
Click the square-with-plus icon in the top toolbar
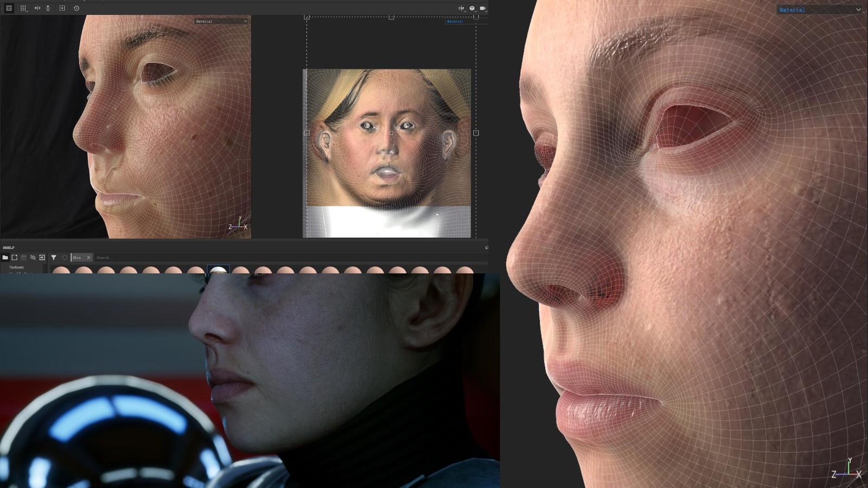tap(62, 8)
